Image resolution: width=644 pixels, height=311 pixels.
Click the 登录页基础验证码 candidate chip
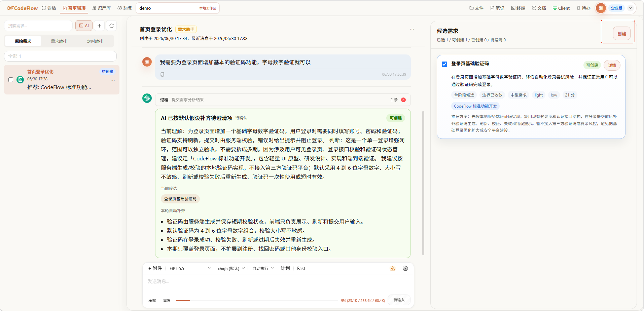tap(180, 199)
